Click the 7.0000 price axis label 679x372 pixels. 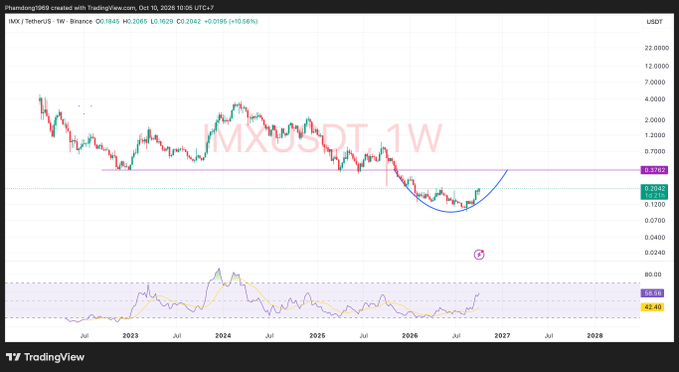[x=655, y=82]
